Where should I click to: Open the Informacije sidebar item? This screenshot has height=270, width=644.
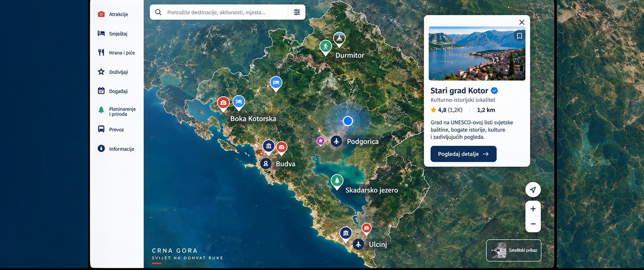point(116,149)
